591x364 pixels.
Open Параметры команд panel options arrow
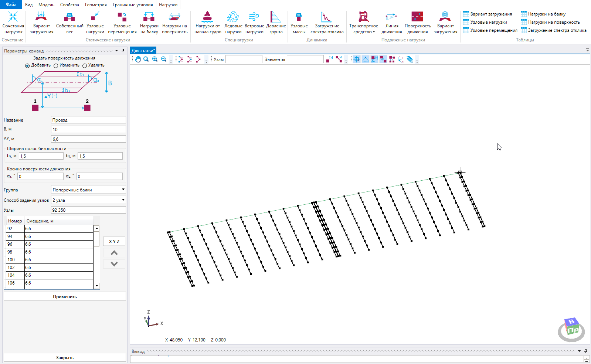click(117, 51)
